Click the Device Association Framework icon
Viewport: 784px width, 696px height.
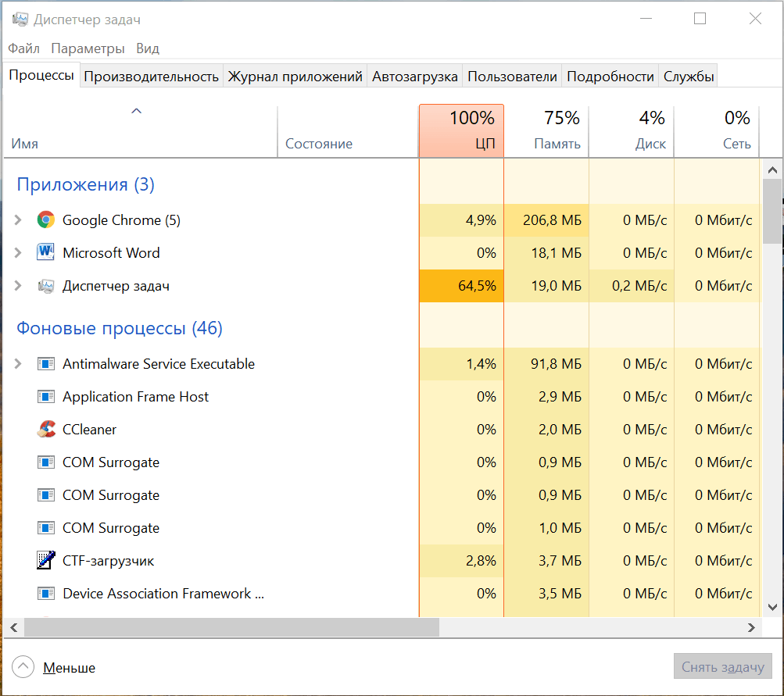point(46,594)
